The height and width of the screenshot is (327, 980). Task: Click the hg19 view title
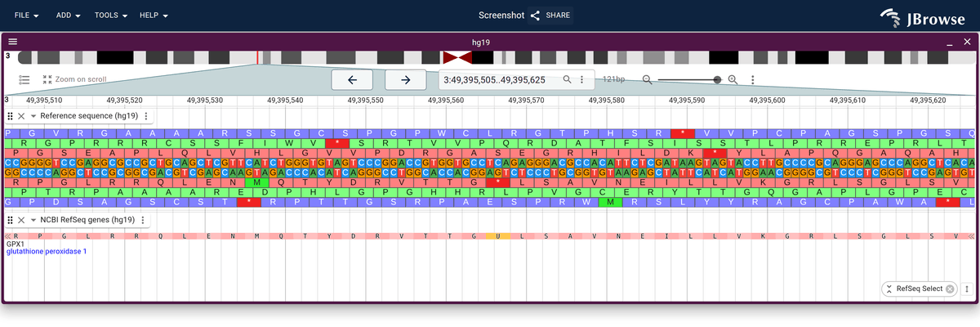click(480, 42)
